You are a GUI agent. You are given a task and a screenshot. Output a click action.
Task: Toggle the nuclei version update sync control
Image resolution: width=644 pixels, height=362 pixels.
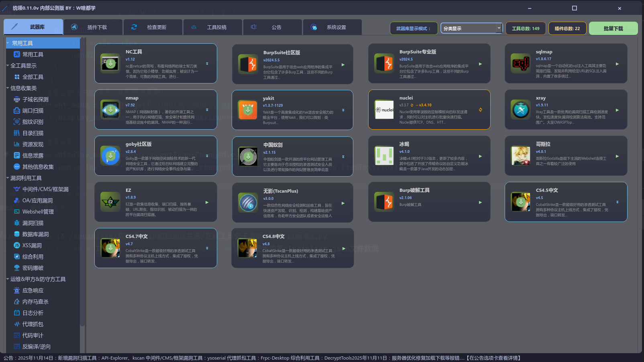pos(480,109)
